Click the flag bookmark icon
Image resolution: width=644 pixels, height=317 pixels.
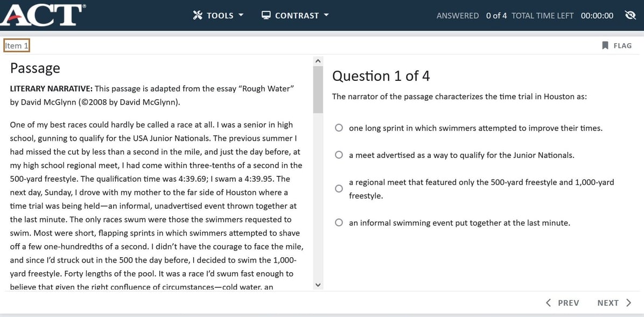605,45
